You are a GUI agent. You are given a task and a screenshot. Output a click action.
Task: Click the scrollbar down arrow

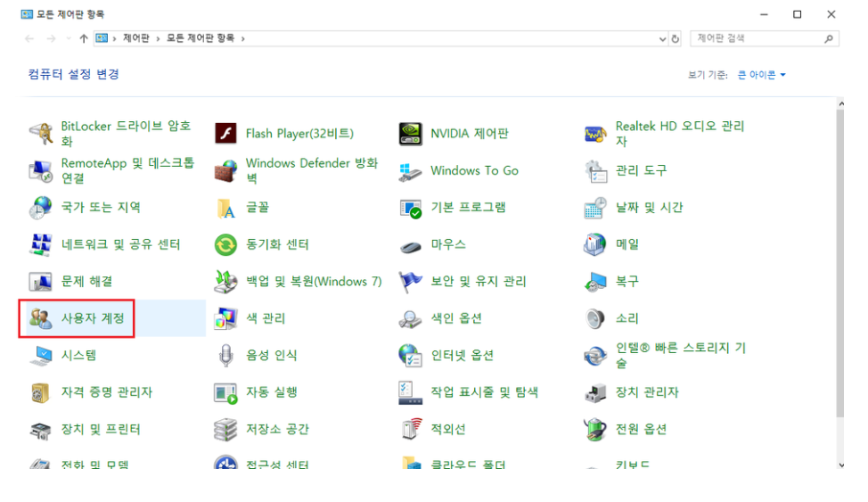(841, 465)
